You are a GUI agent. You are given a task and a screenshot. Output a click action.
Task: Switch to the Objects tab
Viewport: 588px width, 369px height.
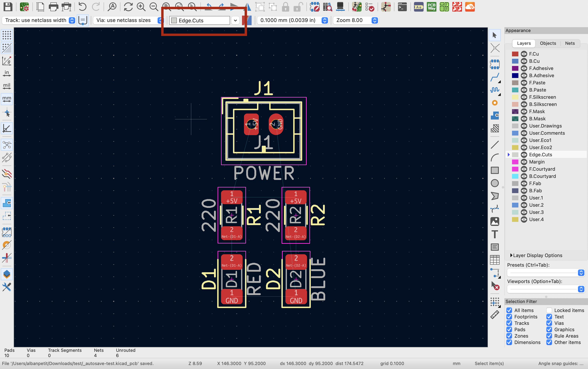[548, 43]
